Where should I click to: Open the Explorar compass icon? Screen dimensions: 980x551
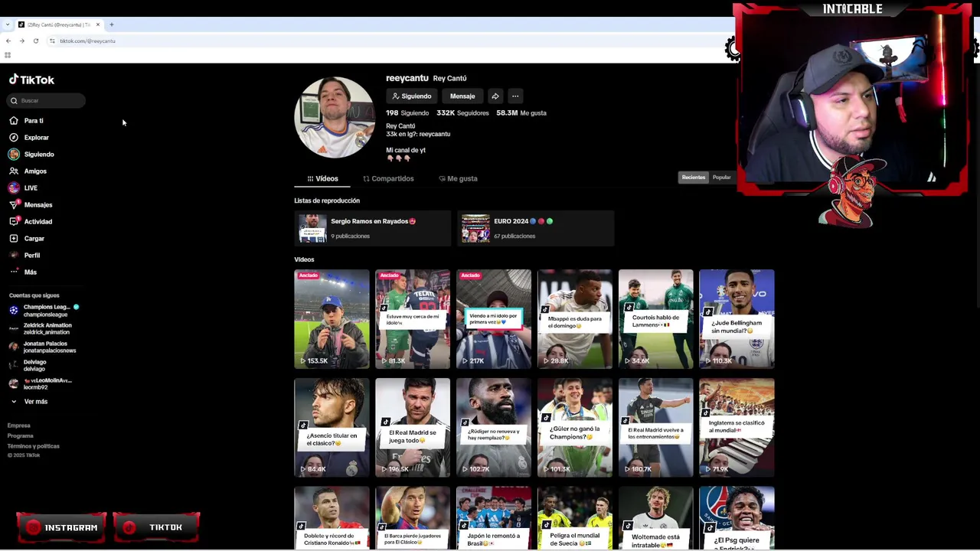pos(14,138)
